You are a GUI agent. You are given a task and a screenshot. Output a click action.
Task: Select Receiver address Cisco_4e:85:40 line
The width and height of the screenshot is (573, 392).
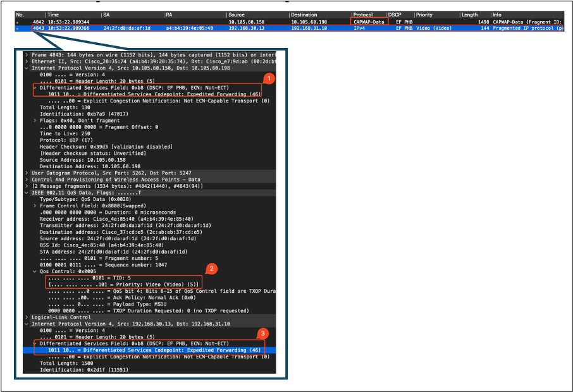tap(116, 219)
